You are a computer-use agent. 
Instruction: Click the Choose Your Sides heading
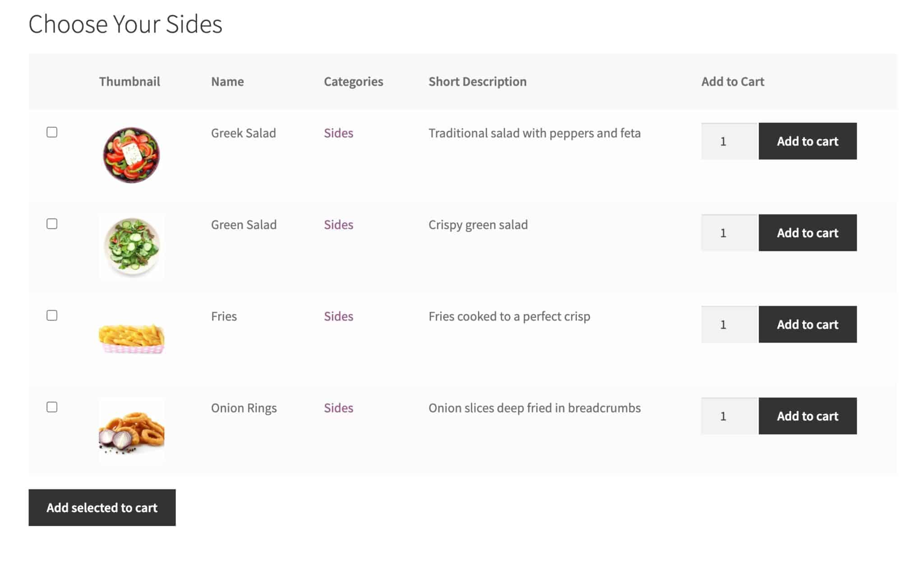[x=125, y=24]
